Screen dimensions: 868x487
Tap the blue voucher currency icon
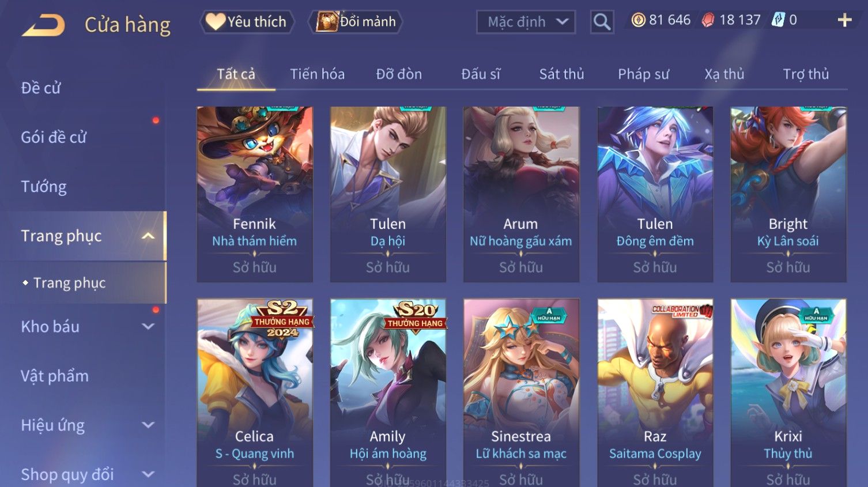point(778,20)
